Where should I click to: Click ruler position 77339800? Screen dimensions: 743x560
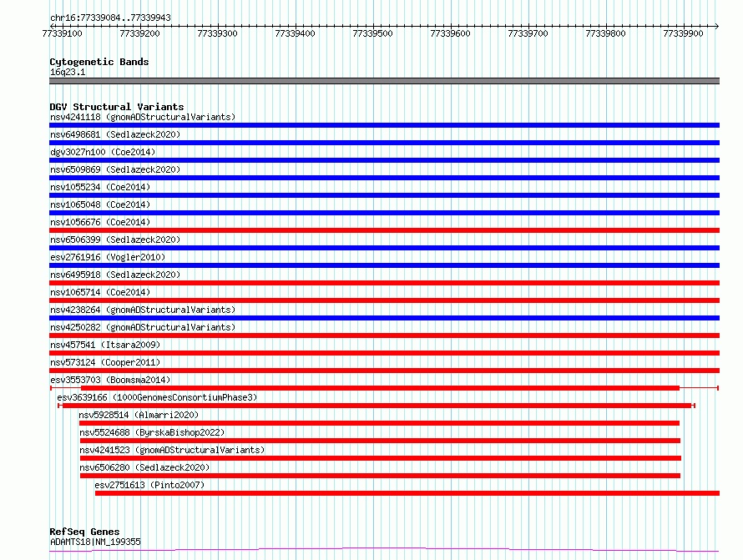[x=605, y=33]
